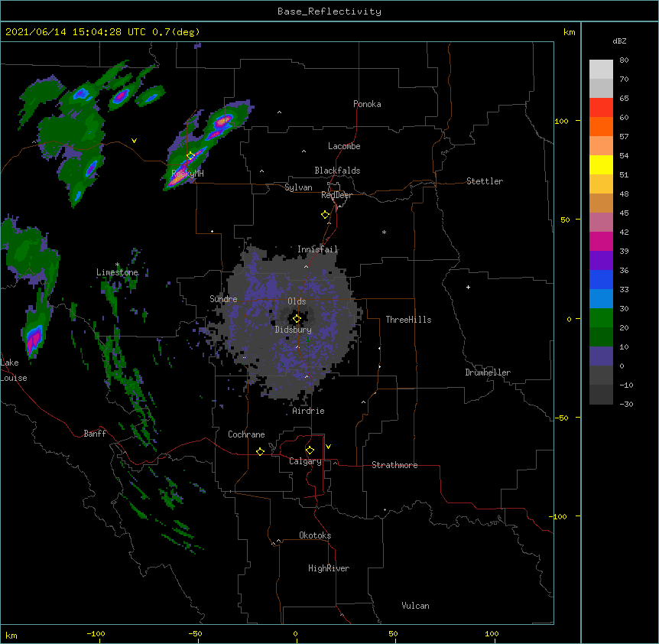659x644 pixels.
Task: Click the Sundre city label
Action: pos(223,299)
